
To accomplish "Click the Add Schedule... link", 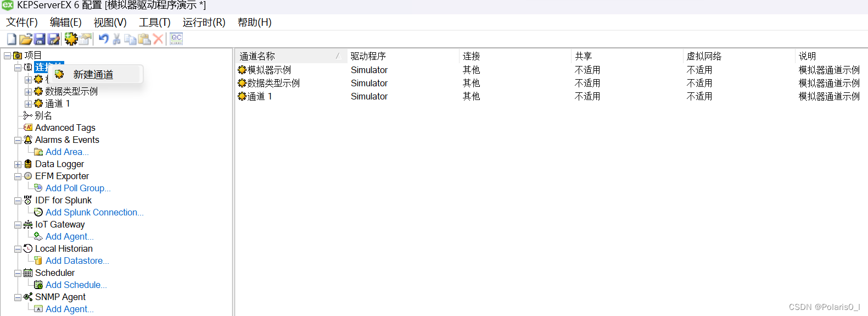I will [x=76, y=285].
